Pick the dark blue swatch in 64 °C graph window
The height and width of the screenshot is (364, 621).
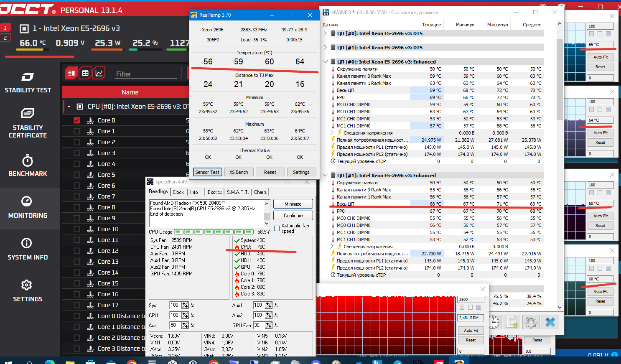(x=608, y=109)
